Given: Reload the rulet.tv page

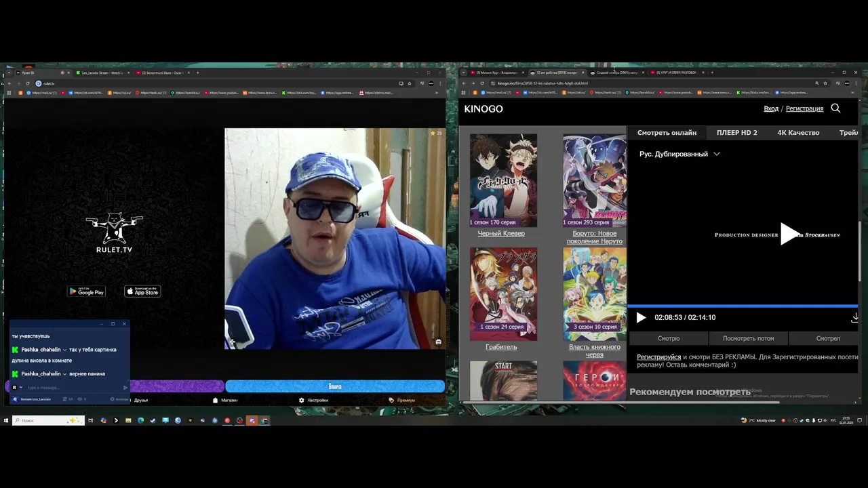Looking at the screenshot, I should 28,83.
